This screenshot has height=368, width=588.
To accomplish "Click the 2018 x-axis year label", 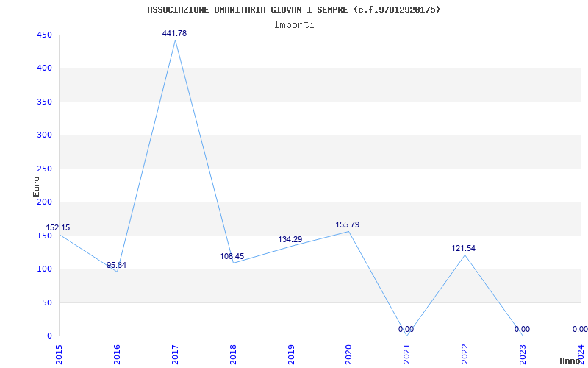I will pos(233,354).
